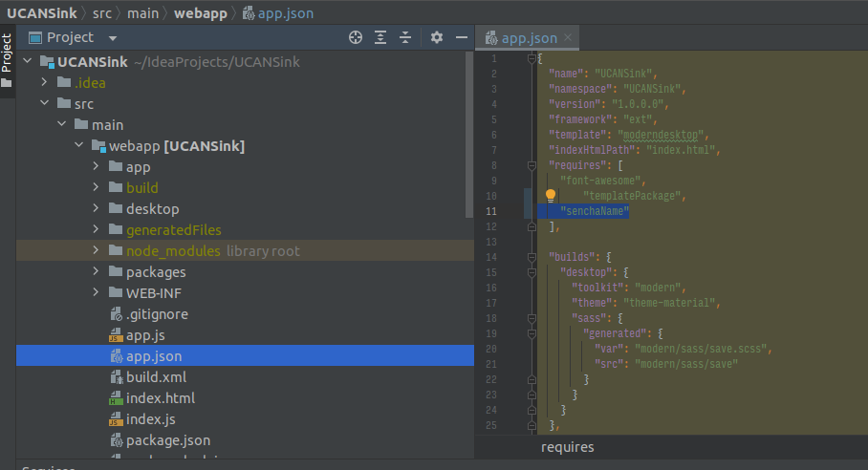Click main in the breadcrumb path

(x=142, y=13)
